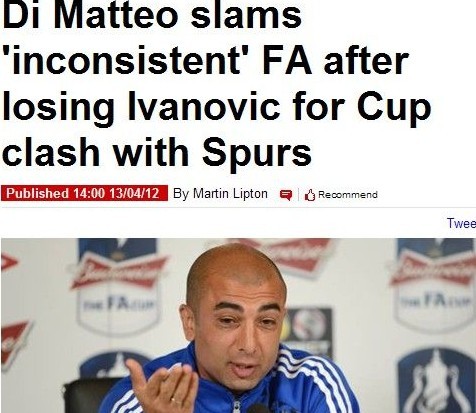
Task: Click right Budweiser FA Cup logo backdrop
Action: [433, 285]
